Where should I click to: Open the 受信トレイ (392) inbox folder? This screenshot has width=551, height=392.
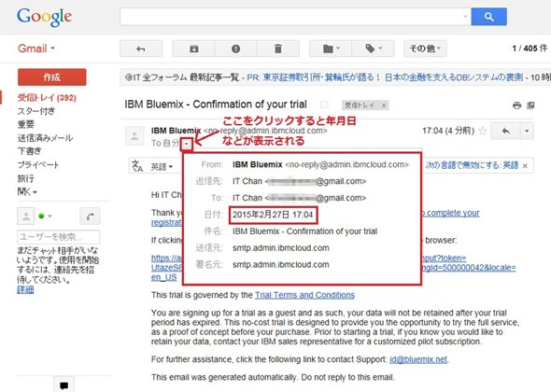tap(47, 98)
